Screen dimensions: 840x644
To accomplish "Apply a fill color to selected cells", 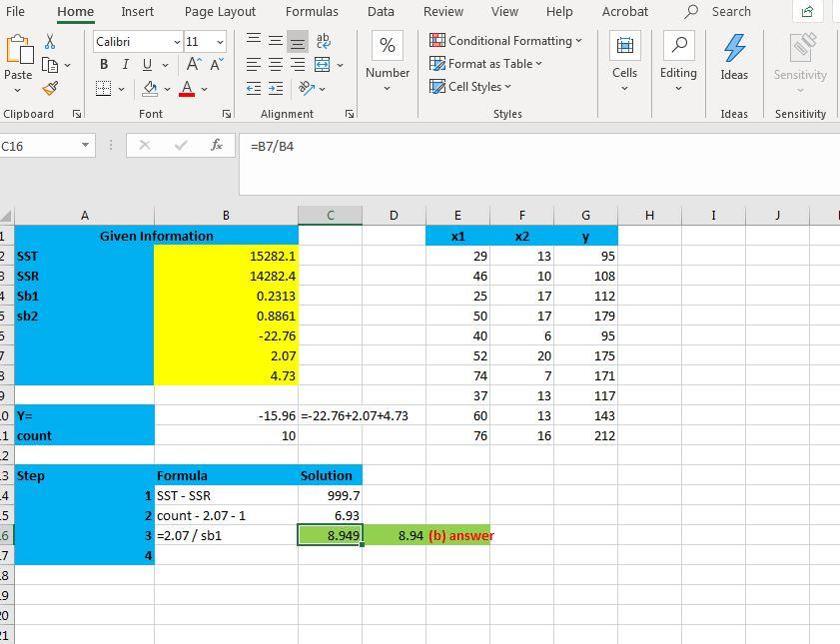I will pos(148,89).
